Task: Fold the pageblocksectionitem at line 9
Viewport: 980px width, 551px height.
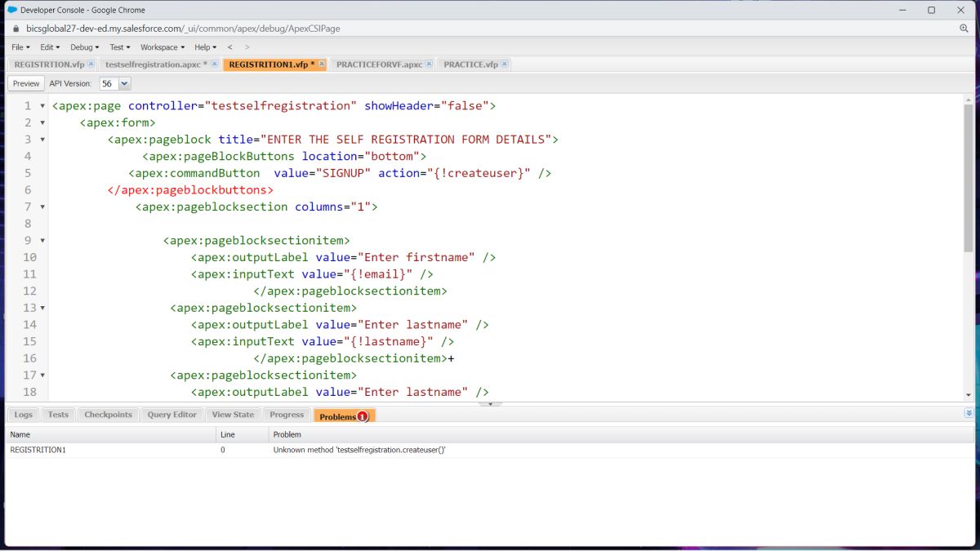Action: 42,241
